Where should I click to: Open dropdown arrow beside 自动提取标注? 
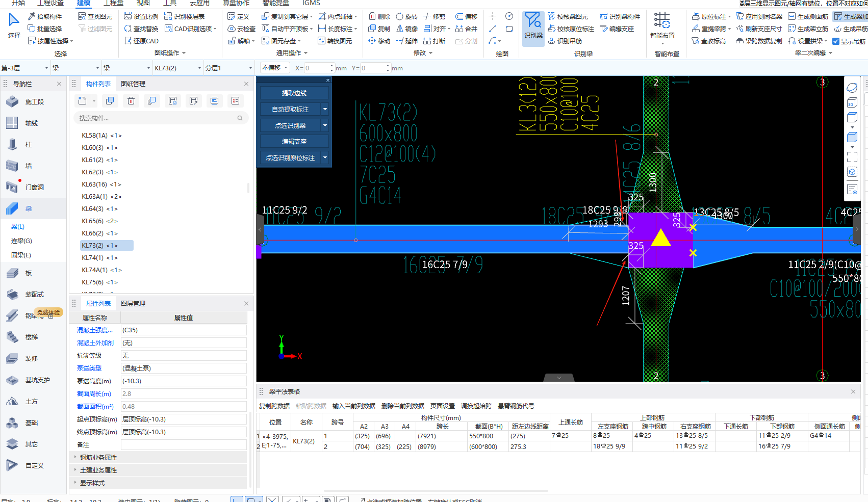point(325,109)
